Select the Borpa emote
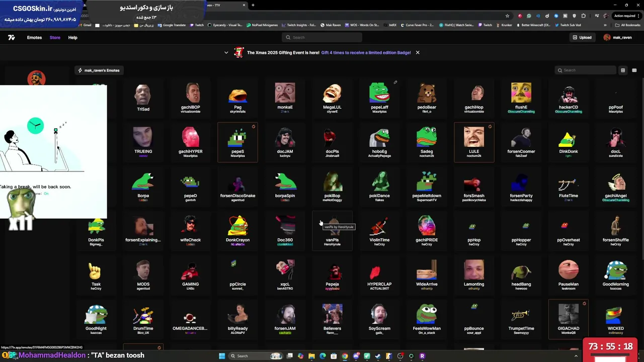 (x=143, y=187)
